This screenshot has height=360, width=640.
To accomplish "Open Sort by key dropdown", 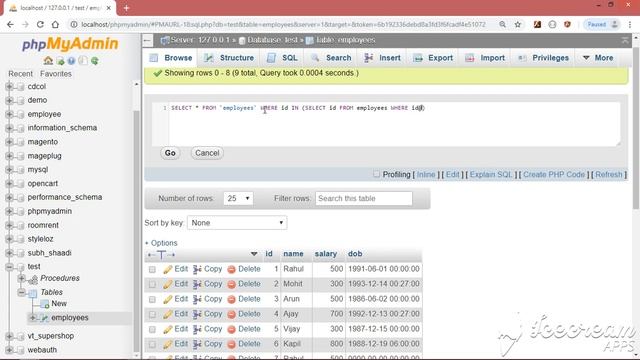I will tap(237, 223).
